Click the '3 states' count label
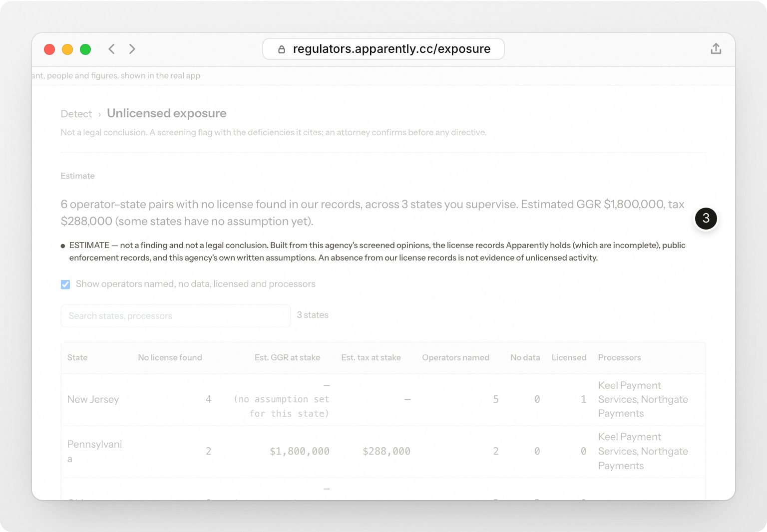Screen dimensions: 767x532 (x=313, y=315)
